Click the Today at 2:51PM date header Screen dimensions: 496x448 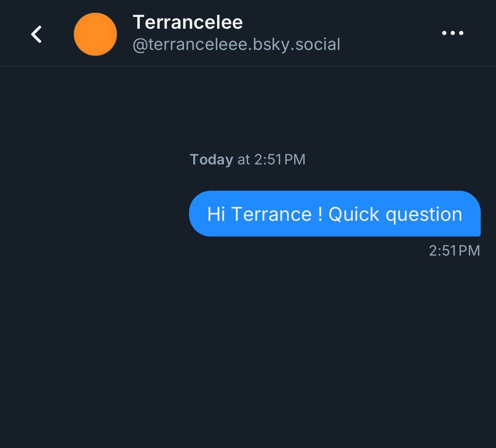click(247, 159)
